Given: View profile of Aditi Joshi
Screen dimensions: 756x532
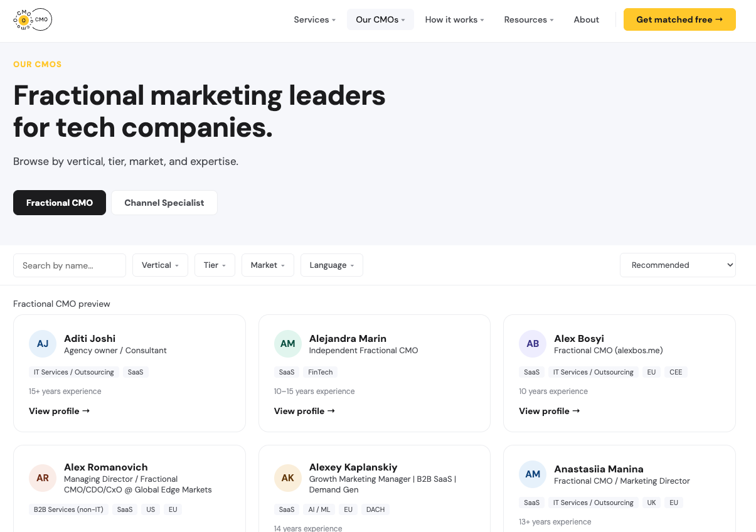Looking at the screenshot, I should click(x=60, y=411).
